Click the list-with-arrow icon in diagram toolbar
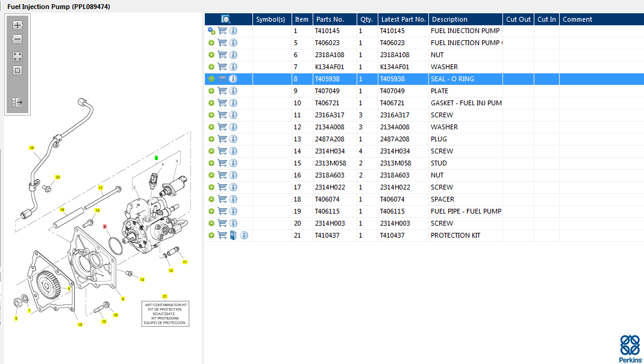Image resolution: width=644 pixels, height=364 pixels. [17, 102]
